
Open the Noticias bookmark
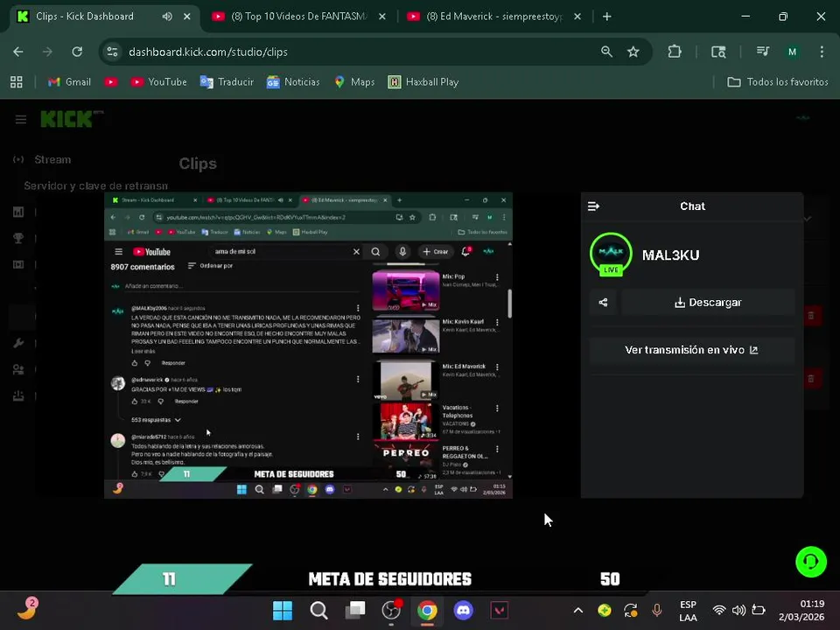coord(293,82)
